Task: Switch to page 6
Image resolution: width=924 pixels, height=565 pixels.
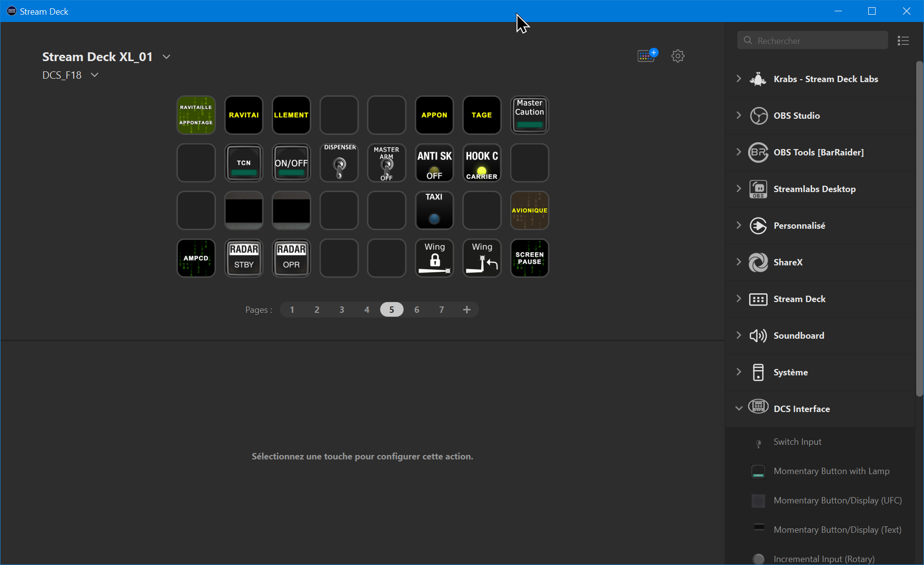Action: point(416,309)
